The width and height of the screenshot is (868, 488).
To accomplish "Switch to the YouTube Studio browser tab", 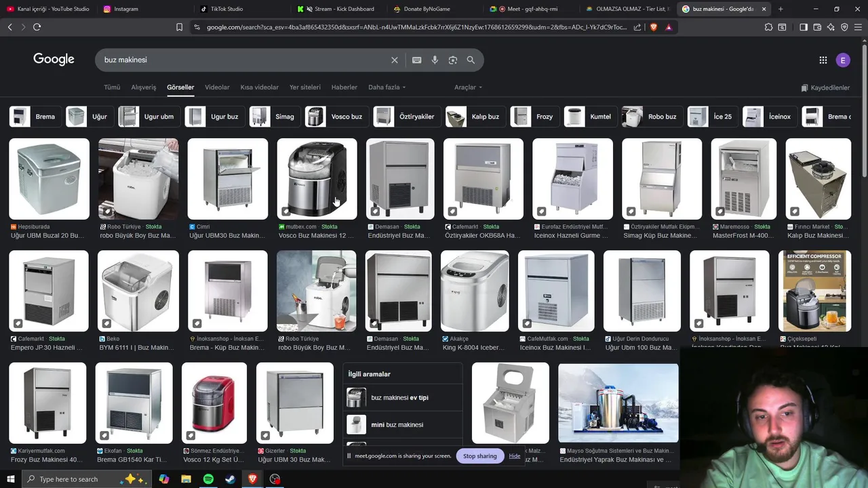I will tap(47, 9).
